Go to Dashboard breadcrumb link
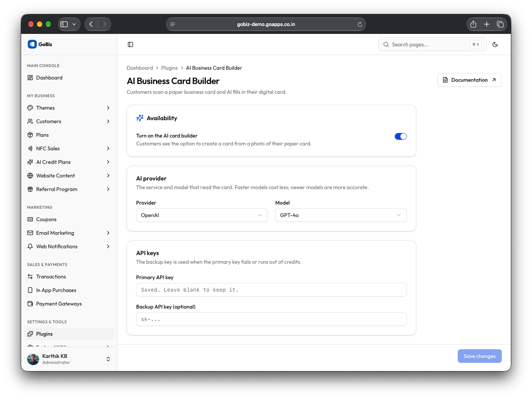Screen dimensions: 532x399 [140, 68]
